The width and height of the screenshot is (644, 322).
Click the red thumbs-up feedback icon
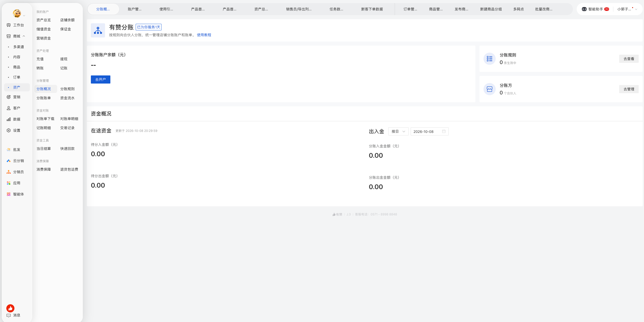10,308
